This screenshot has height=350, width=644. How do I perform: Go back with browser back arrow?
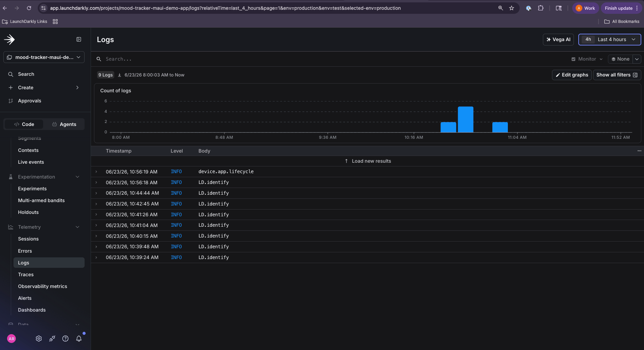click(x=5, y=8)
